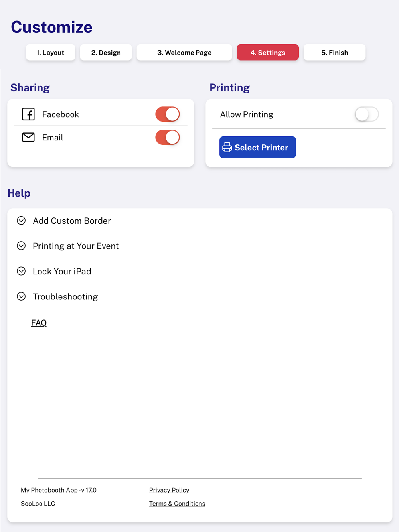Click the printer icon in Select Printer
399x532 pixels.
click(x=227, y=148)
